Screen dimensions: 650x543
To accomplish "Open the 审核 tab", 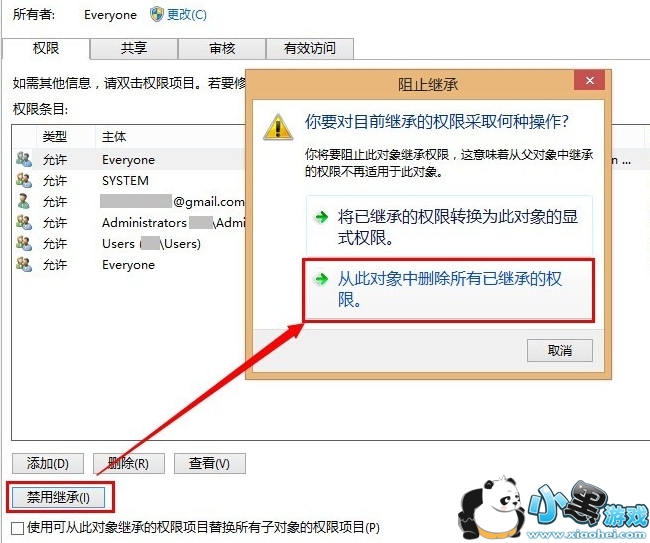I will click(222, 48).
